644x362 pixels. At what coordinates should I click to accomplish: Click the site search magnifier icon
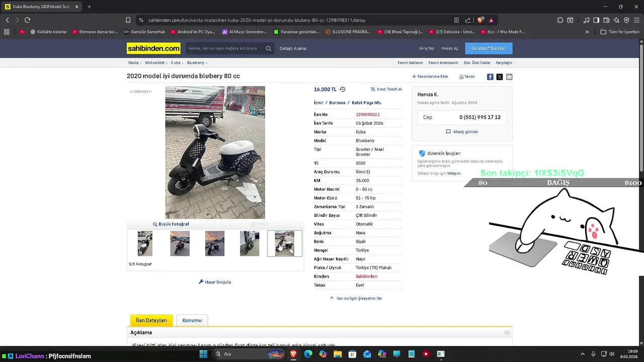tap(269, 49)
